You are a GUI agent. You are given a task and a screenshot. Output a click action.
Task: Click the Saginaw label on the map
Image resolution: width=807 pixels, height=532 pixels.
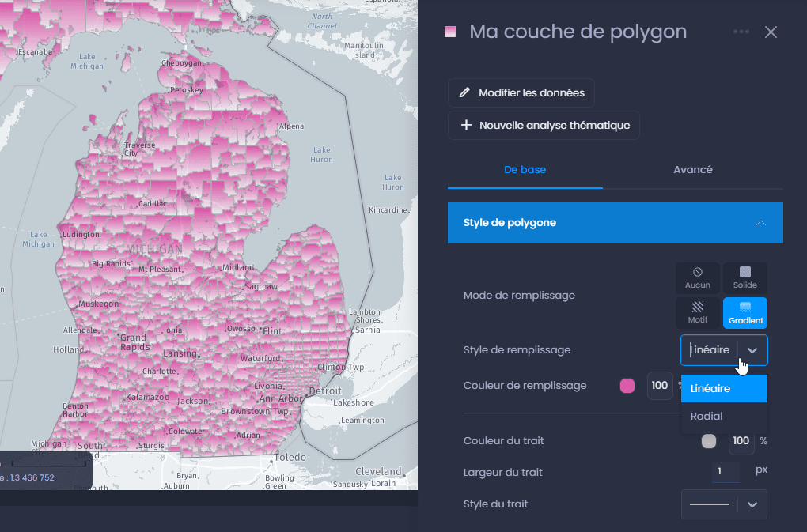pyautogui.click(x=261, y=286)
